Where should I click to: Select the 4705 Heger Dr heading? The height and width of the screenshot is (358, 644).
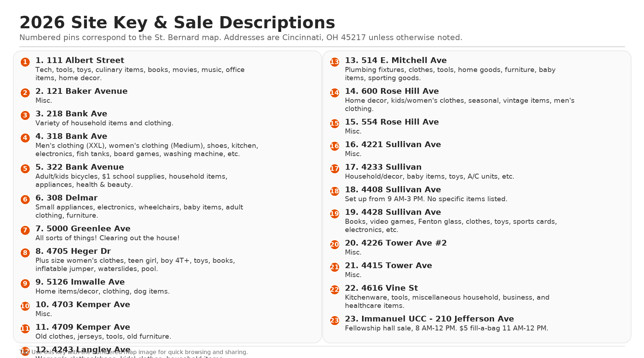point(73,251)
